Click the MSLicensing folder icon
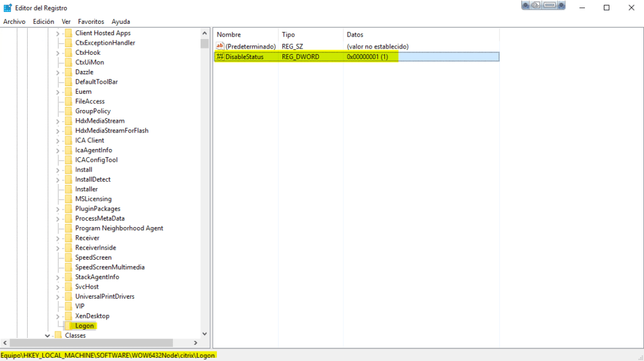The width and height of the screenshot is (644, 361). (69, 199)
